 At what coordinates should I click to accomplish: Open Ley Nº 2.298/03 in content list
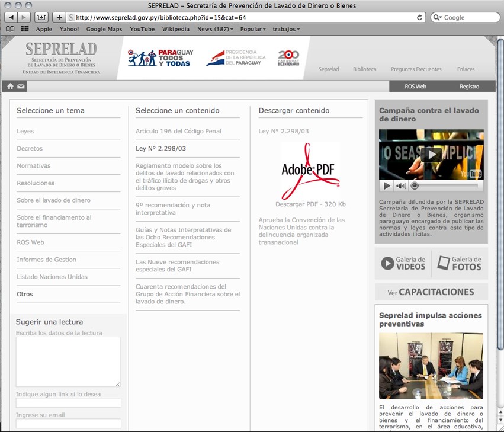pyautogui.click(x=160, y=149)
